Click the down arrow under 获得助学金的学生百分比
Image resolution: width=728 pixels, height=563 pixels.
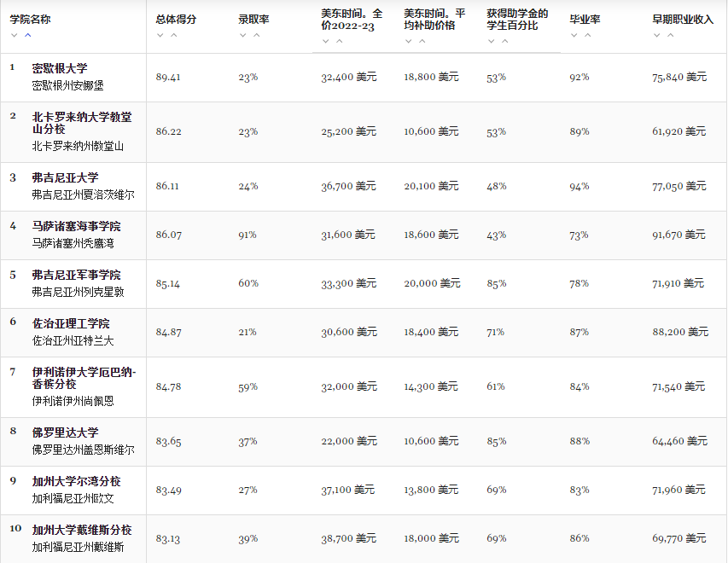tap(492, 42)
